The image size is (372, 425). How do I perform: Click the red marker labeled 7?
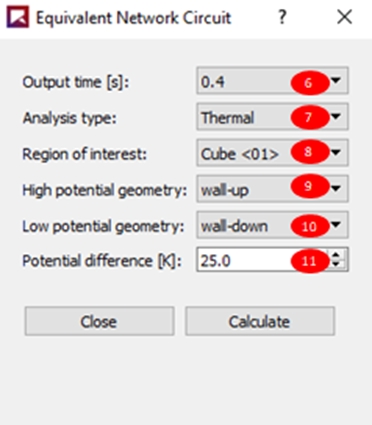click(309, 117)
